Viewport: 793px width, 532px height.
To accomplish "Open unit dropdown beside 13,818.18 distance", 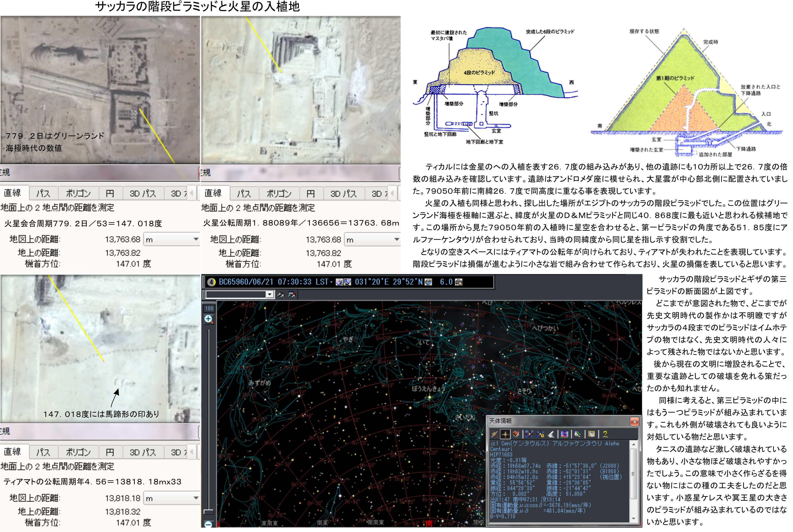I will (x=196, y=498).
